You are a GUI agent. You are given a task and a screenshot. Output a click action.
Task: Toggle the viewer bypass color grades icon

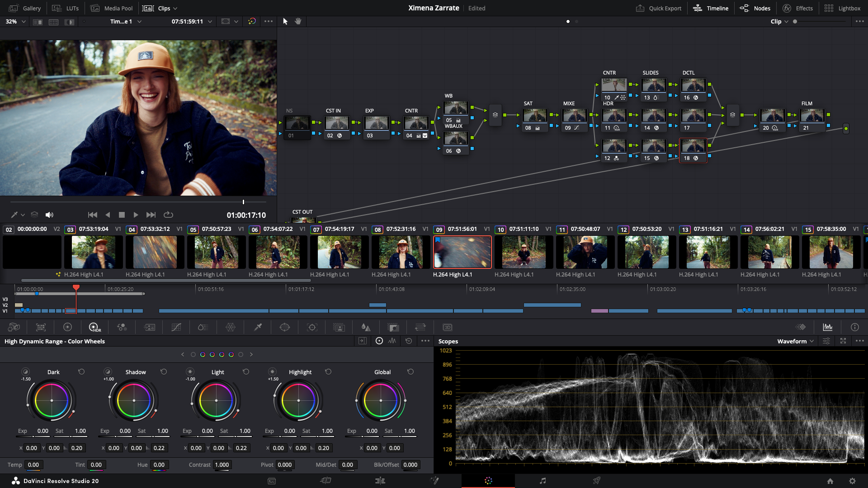252,21
